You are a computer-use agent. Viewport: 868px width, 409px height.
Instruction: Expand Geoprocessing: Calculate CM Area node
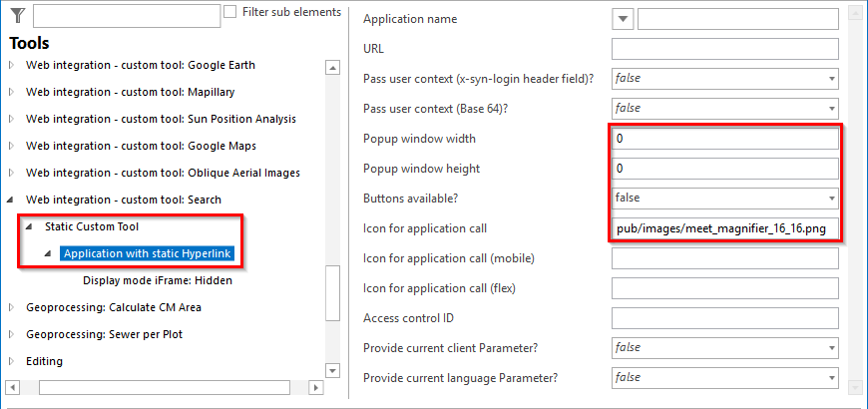point(12,307)
